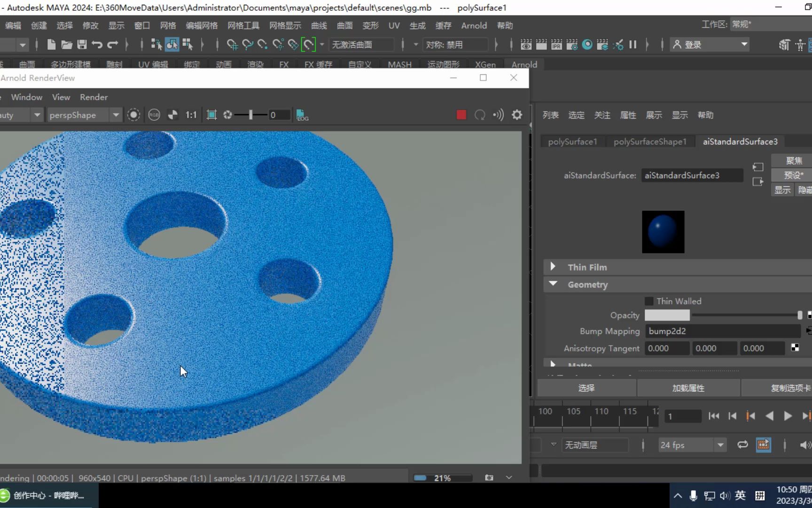Image resolution: width=812 pixels, height=508 pixels.
Task: Click the circular isolate-selected icon in RenderView
Action: click(133, 115)
